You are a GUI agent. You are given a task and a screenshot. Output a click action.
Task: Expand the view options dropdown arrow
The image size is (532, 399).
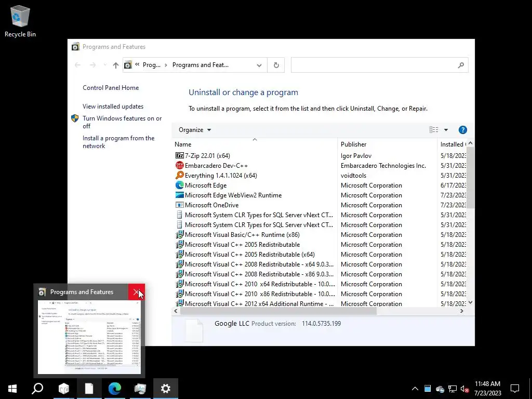coord(446,130)
